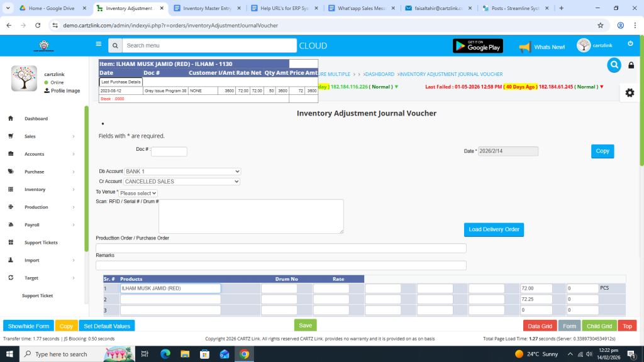The image size is (644, 362).
Task: Open the To Venue dropdown
Action: (x=138, y=193)
